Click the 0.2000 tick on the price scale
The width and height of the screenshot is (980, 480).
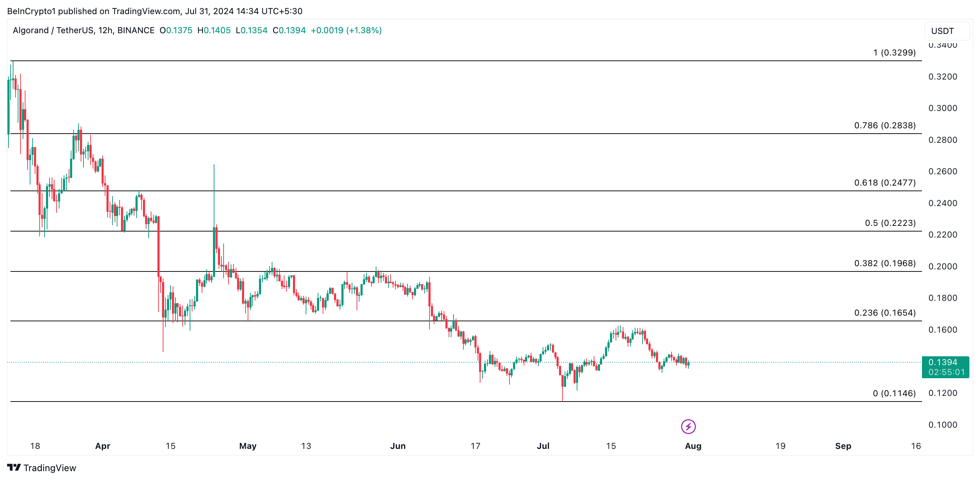click(942, 267)
